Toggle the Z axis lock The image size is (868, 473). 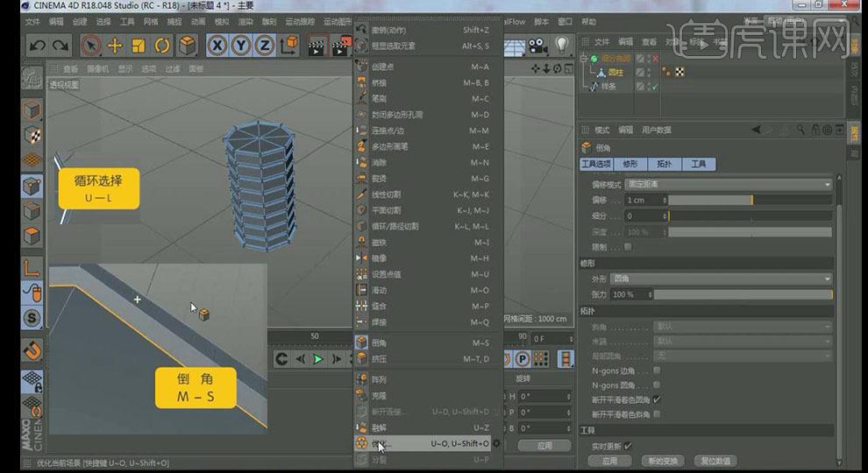pyautogui.click(x=265, y=46)
